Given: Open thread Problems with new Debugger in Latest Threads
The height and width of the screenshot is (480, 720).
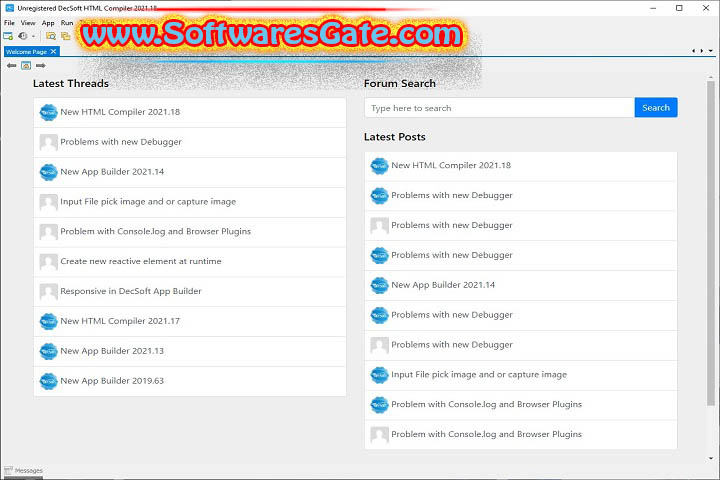Looking at the screenshot, I should 190,142.
